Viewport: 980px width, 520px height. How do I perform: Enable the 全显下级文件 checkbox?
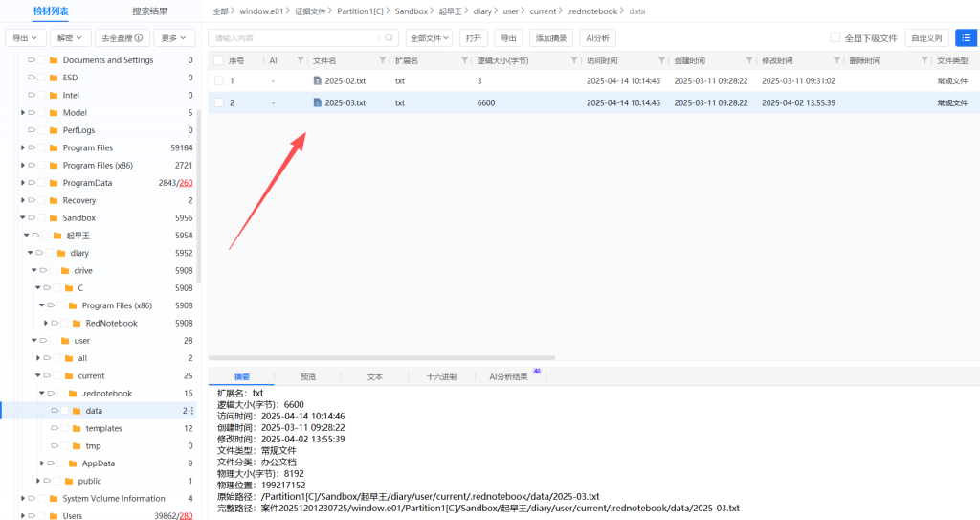click(x=835, y=38)
